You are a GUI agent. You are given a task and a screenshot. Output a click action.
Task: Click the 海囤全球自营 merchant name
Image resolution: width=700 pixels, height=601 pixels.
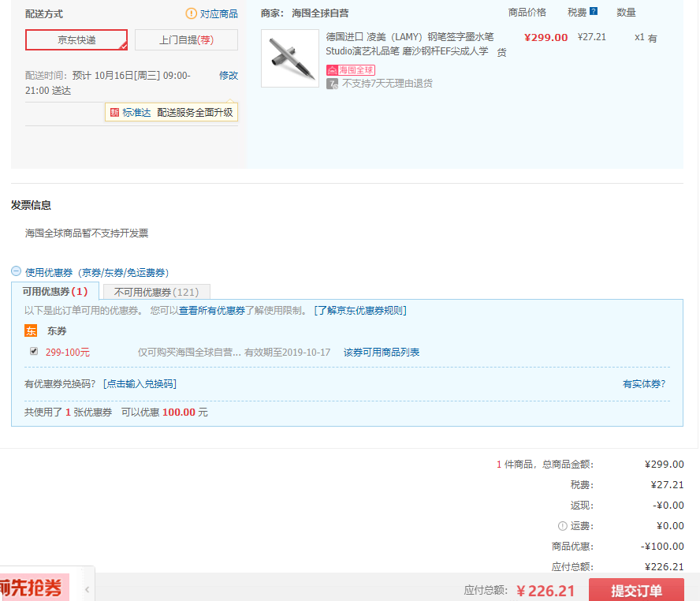click(x=320, y=13)
